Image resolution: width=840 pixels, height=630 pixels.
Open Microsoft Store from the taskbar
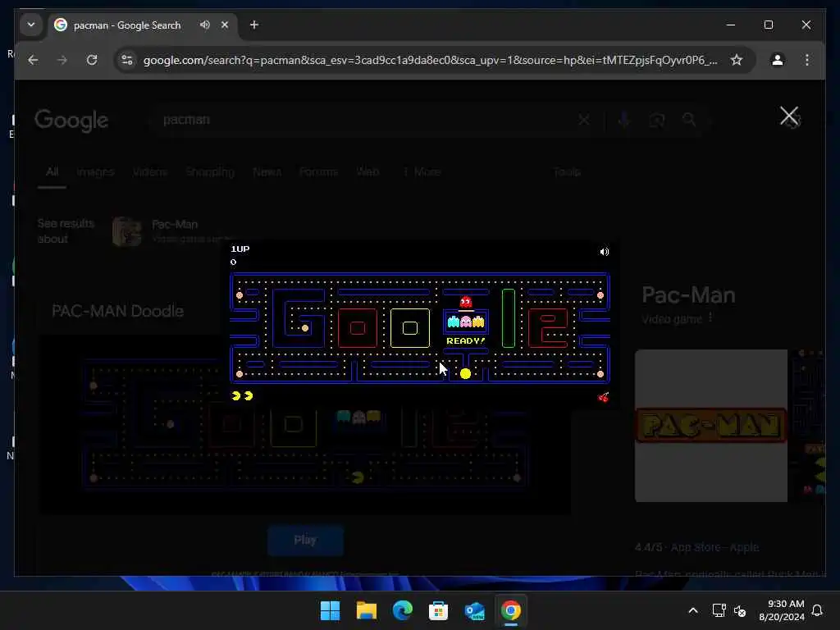[438, 610]
